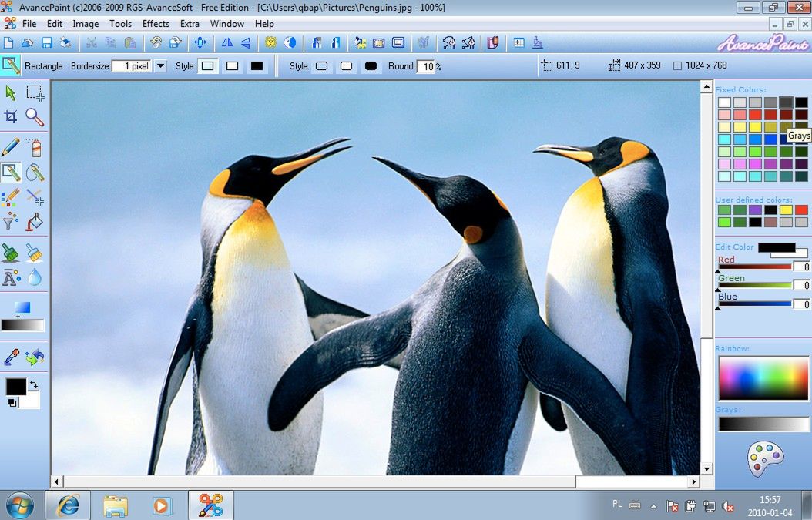Click the Bordersize value field

pos(132,66)
